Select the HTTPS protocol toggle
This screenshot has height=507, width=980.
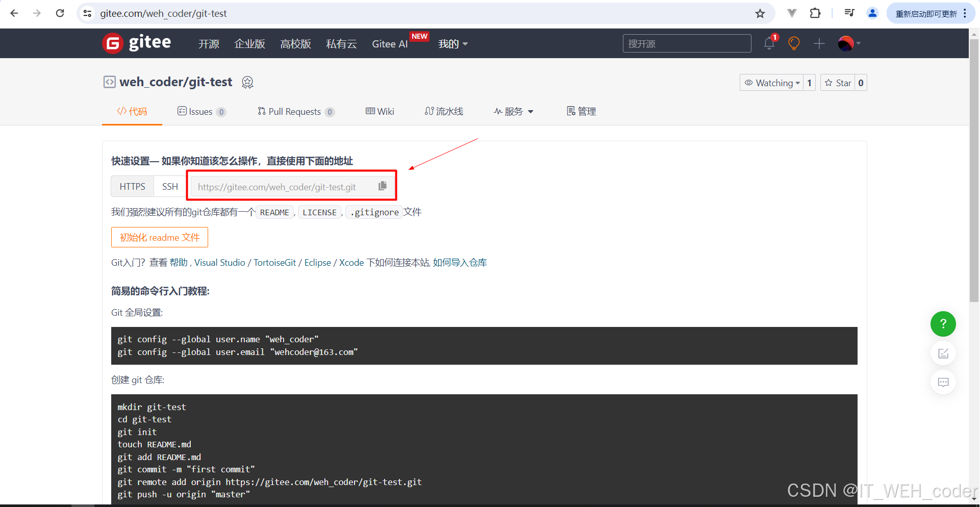point(132,186)
